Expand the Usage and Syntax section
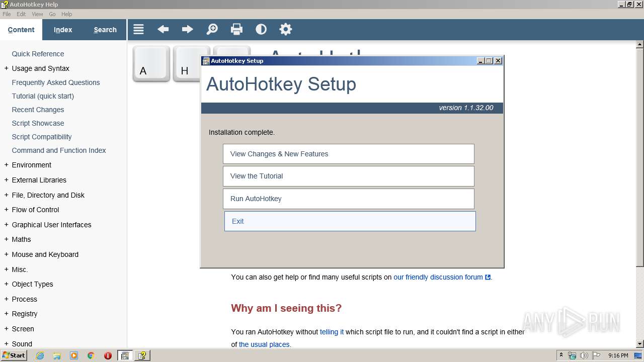Image resolution: width=644 pixels, height=362 pixels. coord(6,68)
